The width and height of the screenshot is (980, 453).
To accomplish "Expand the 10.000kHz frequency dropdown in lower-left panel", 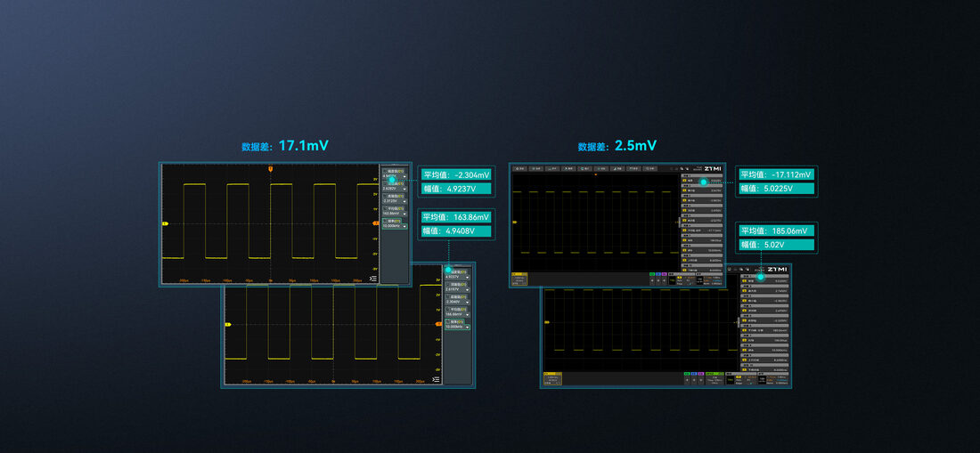I will point(467,328).
